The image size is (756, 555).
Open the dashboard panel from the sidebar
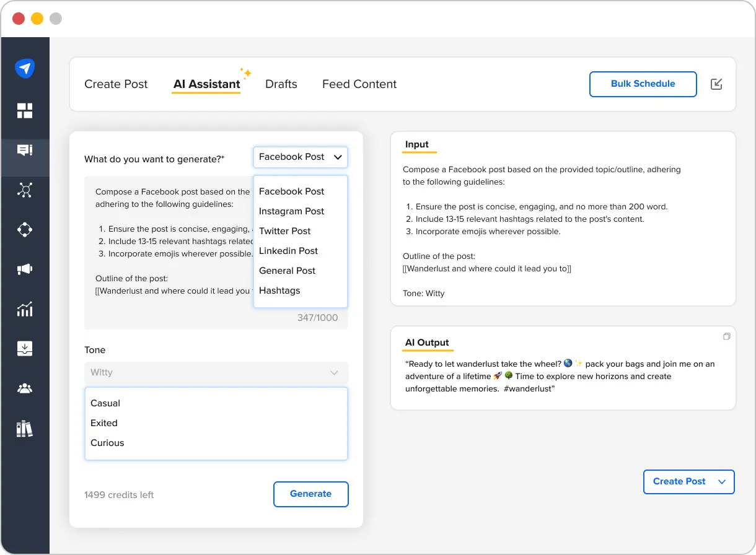point(25,110)
